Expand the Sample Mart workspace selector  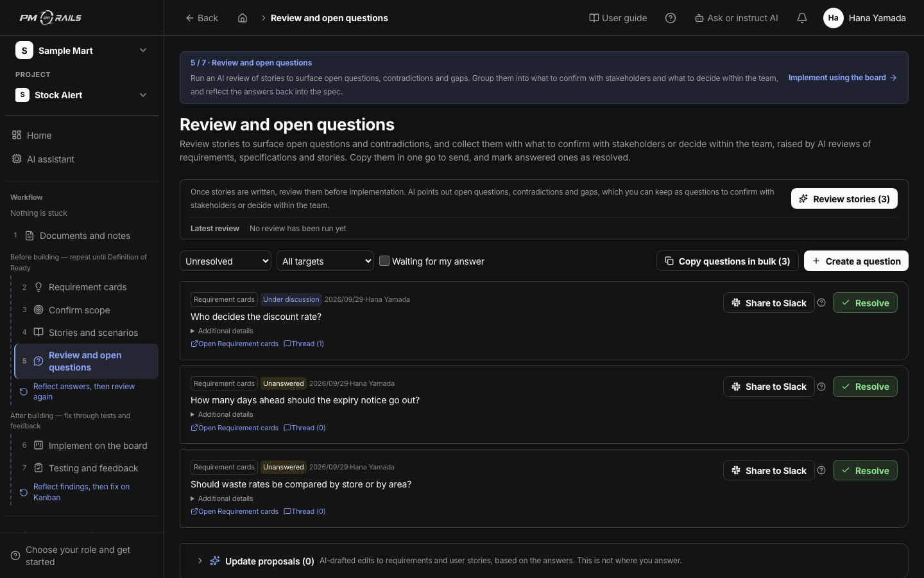(x=81, y=50)
